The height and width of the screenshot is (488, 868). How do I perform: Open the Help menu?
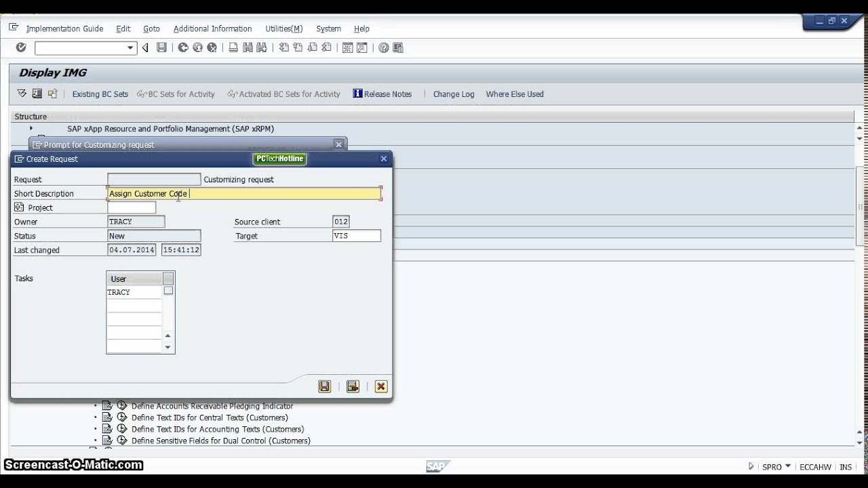point(361,28)
